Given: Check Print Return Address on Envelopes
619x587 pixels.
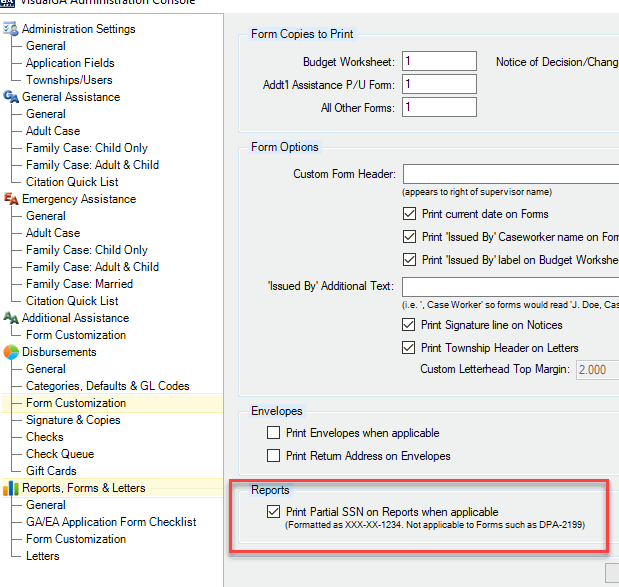Looking at the screenshot, I should pos(273,456).
